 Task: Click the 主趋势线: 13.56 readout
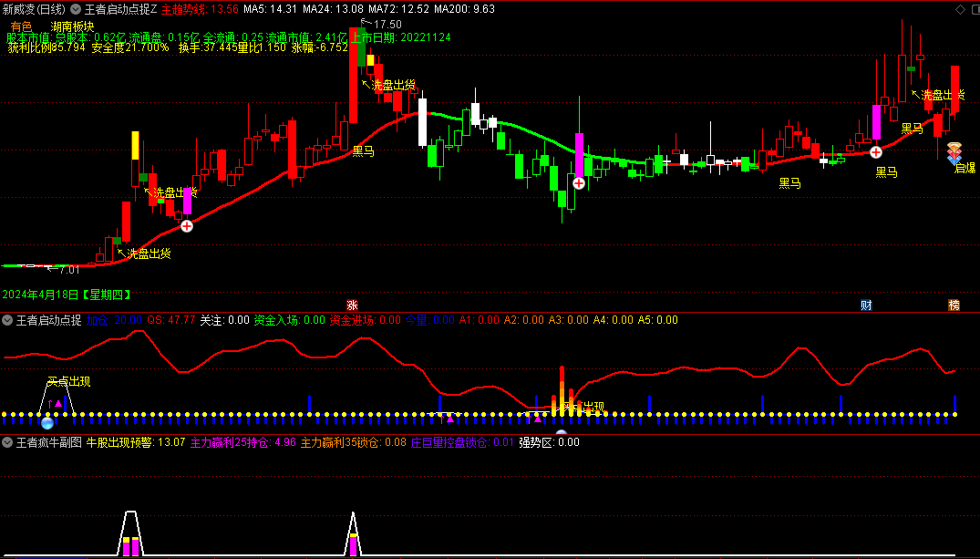pyautogui.click(x=200, y=9)
